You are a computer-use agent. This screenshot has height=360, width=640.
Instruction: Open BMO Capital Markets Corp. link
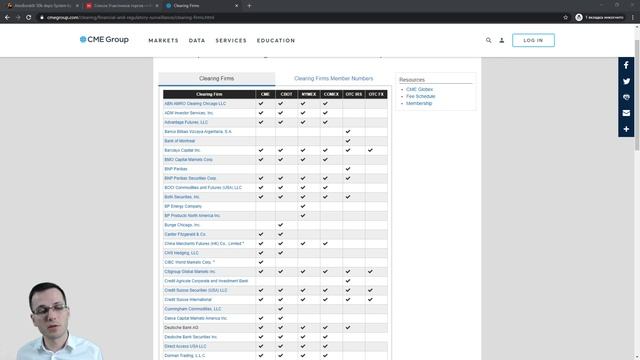tap(189, 160)
